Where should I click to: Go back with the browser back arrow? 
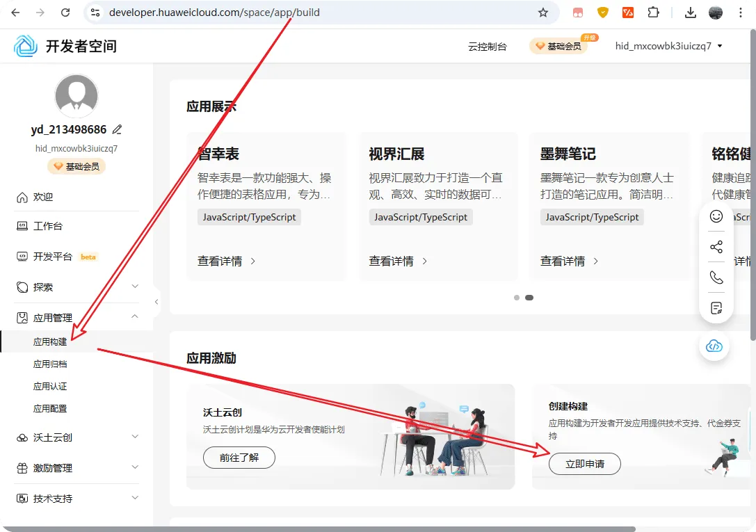tap(15, 13)
